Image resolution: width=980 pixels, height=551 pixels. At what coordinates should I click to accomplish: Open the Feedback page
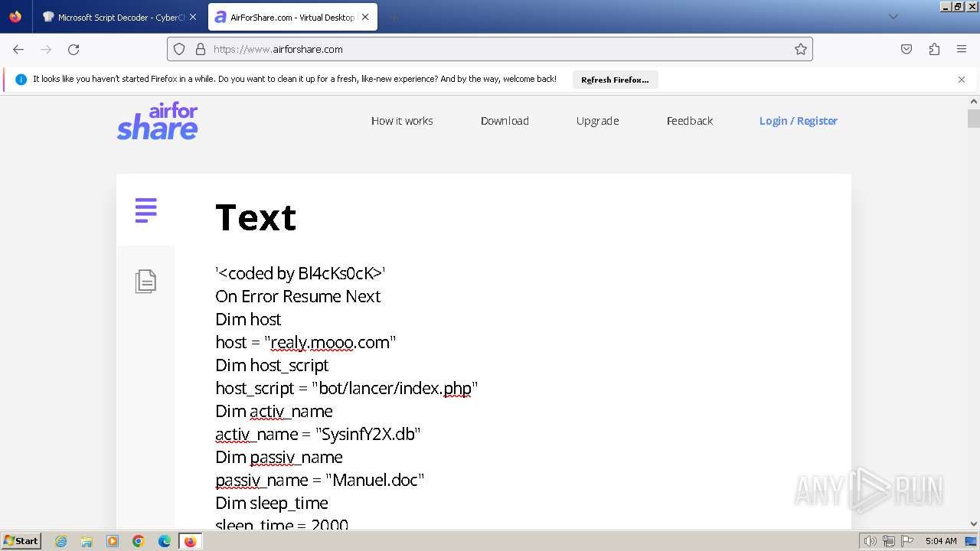click(x=689, y=121)
